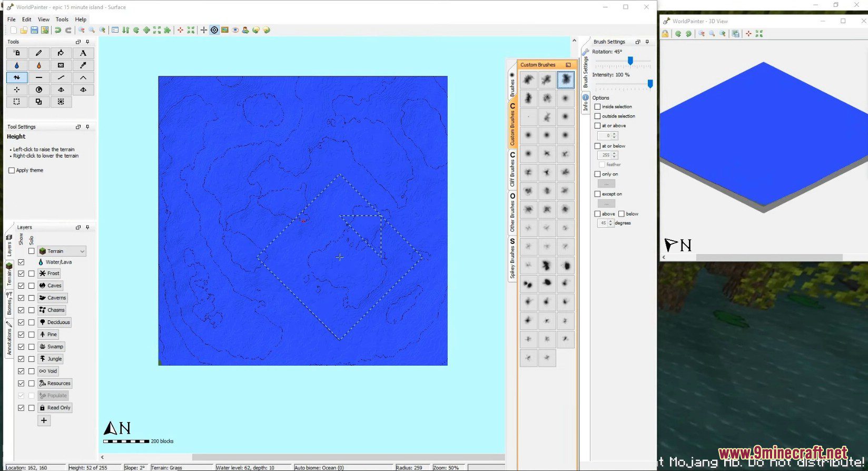Open the View menu
The image size is (868, 471).
[x=44, y=19]
